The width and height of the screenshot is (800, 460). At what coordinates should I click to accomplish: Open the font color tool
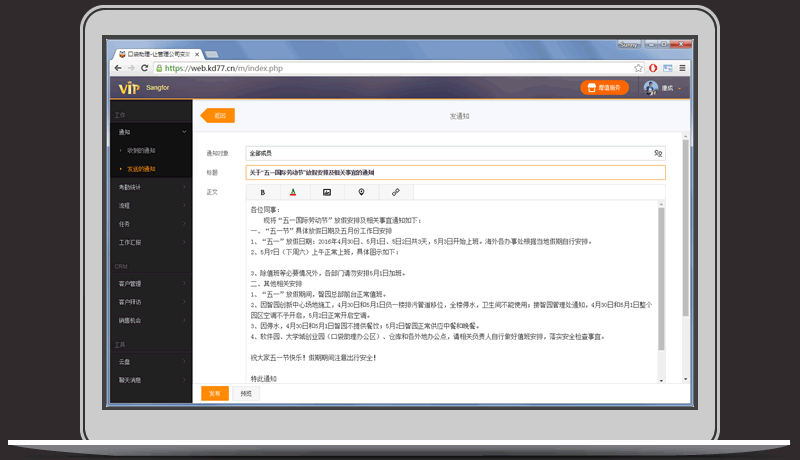(293, 192)
